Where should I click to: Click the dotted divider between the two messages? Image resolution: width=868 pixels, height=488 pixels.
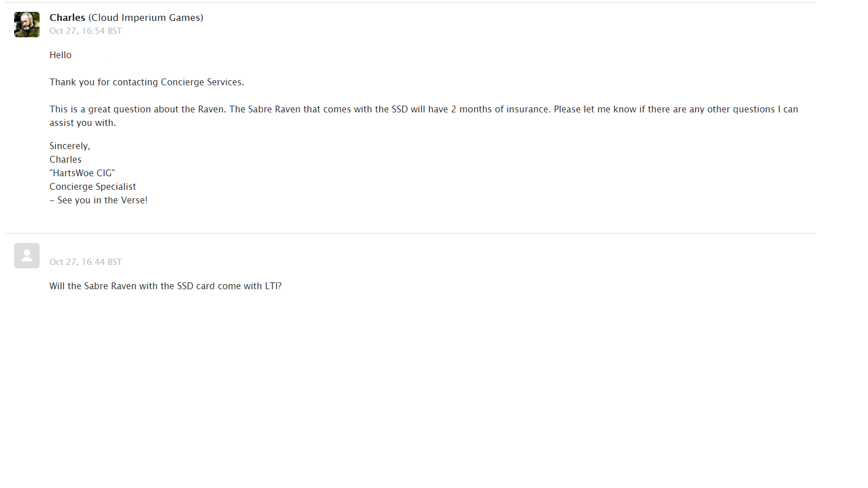[410, 233]
